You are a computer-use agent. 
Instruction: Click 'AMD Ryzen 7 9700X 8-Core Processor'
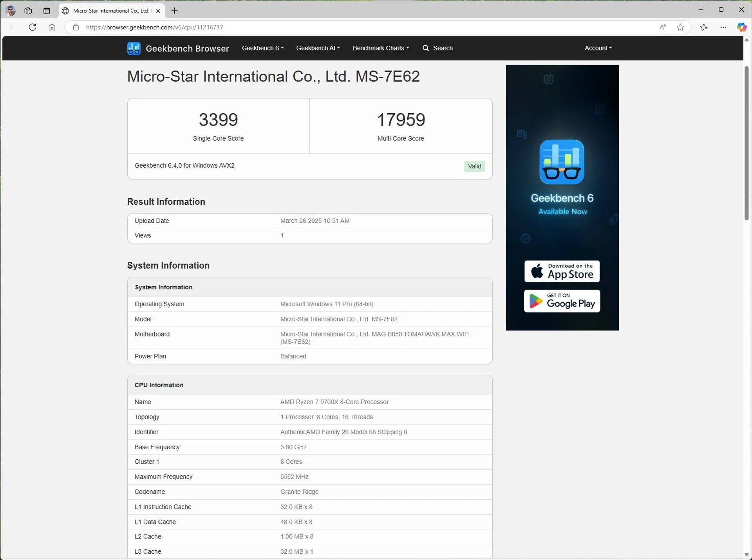pyautogui.click(x=334, y=402)
